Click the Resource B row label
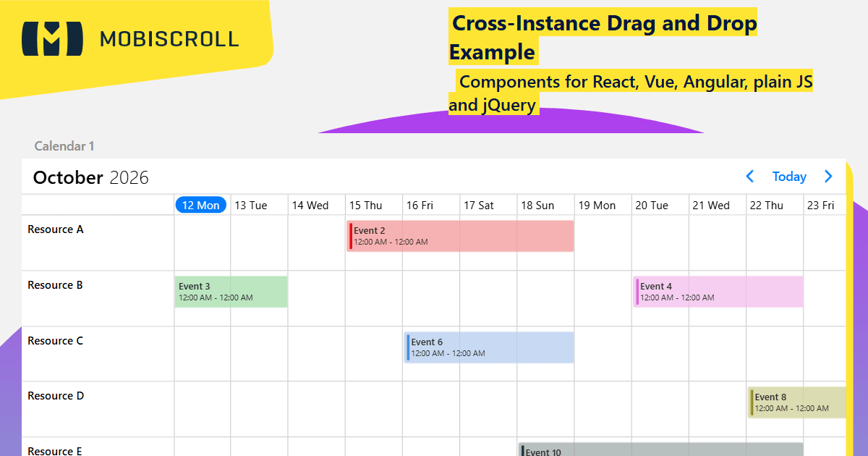 click(55, 285)
